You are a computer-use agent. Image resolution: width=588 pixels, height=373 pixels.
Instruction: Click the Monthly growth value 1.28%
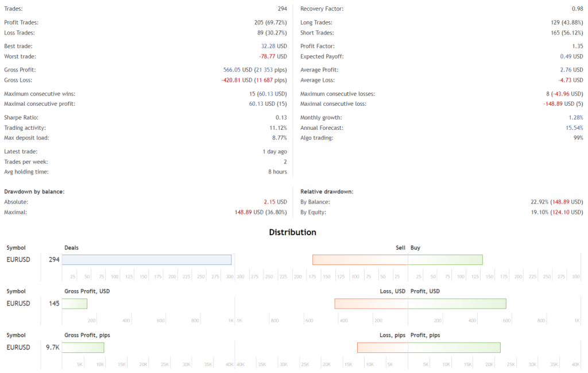pyautogui.click(x=575, y=117)
